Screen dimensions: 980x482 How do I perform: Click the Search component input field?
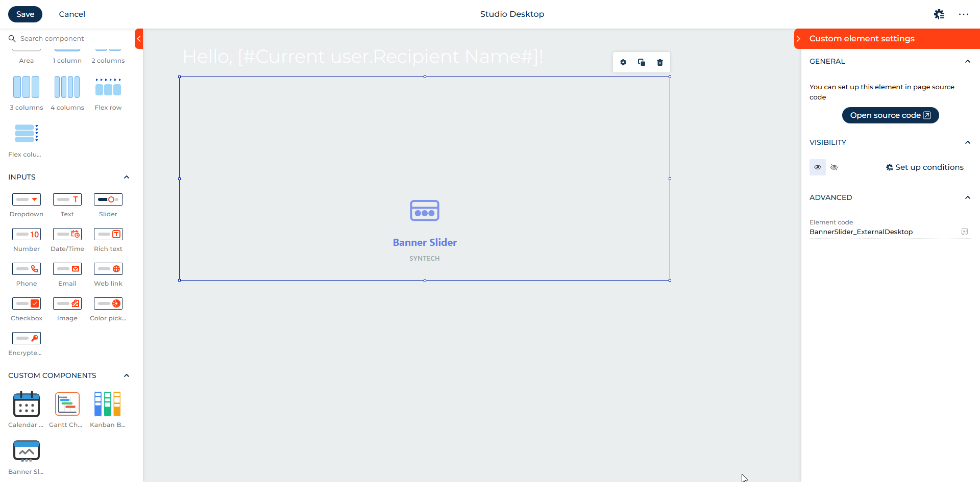[71, 39]
